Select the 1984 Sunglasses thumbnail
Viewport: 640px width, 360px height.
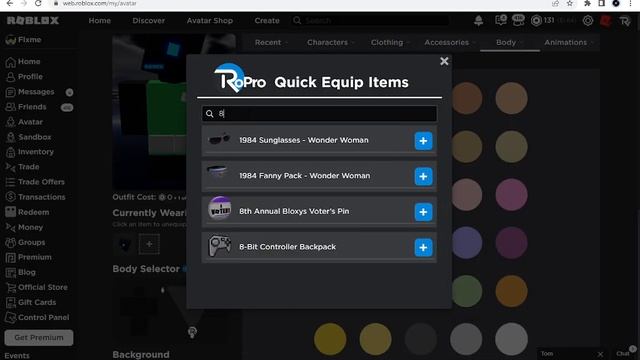[x=220, y=140]
